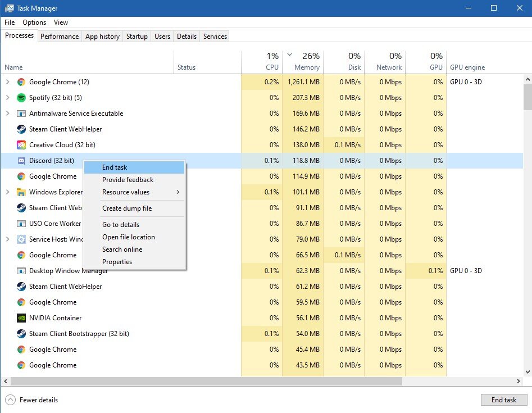Expand the Spotify (32 bit) process group

pyautogui.click(x=7, y=98)
